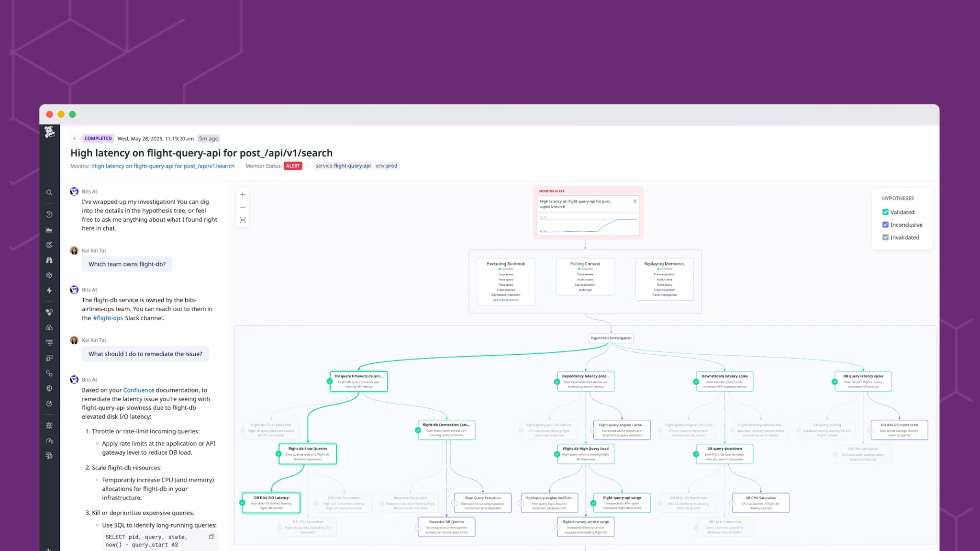Zoom in on the hypothesis tree
Viewport: 980px width, 551px height.
click(243, 195)
